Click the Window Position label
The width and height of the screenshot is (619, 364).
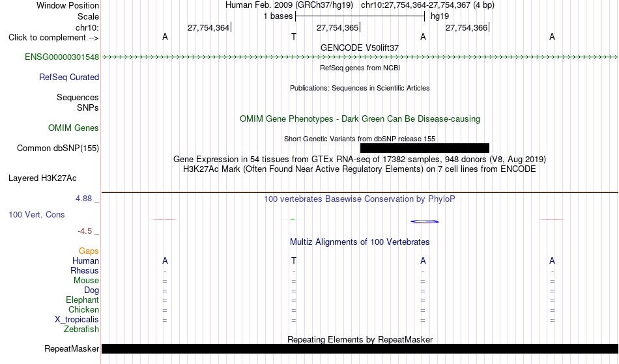pos(68,5)
